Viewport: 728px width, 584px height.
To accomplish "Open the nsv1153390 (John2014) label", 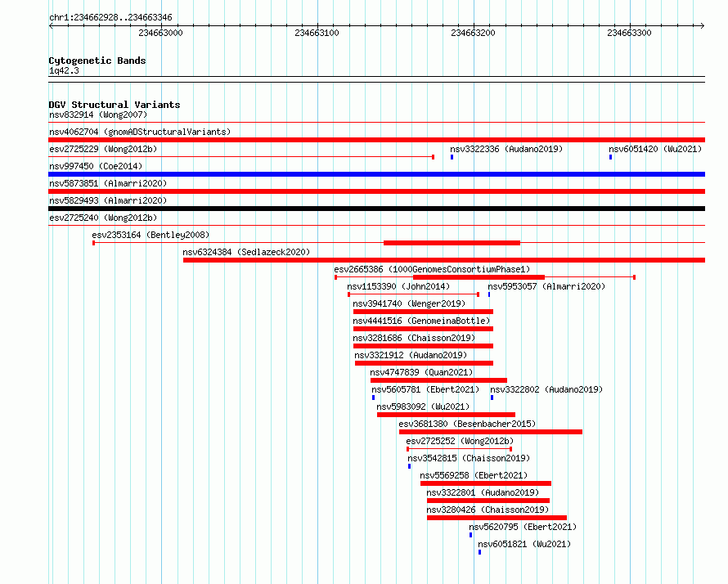I will pos(398,286).
